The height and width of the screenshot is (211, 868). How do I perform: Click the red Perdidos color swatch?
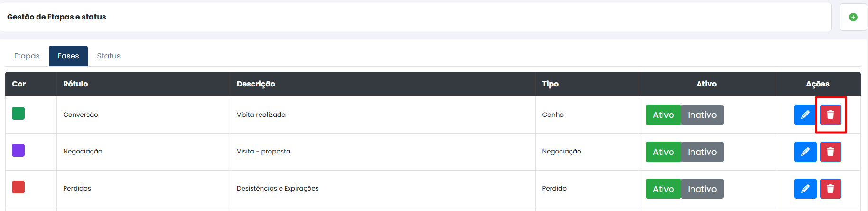(18, 187)
